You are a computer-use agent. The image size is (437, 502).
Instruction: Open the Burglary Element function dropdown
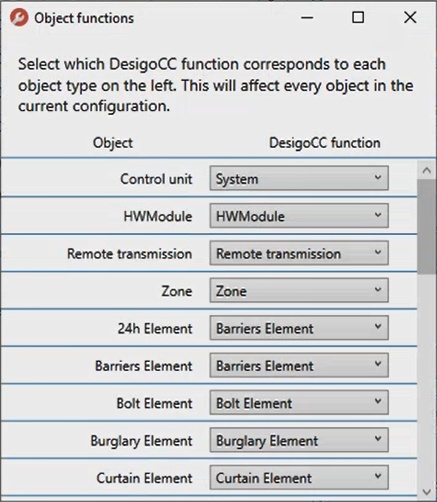(x=299, y=440)
